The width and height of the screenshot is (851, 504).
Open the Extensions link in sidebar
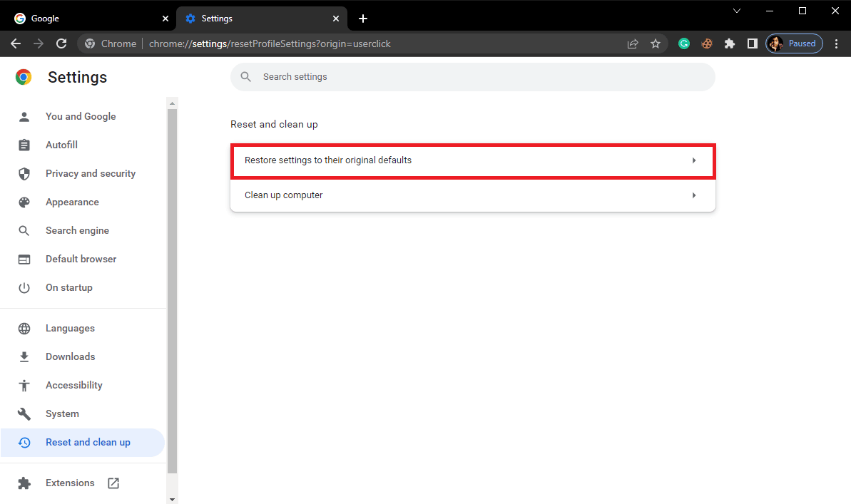[x=70, y=483]
